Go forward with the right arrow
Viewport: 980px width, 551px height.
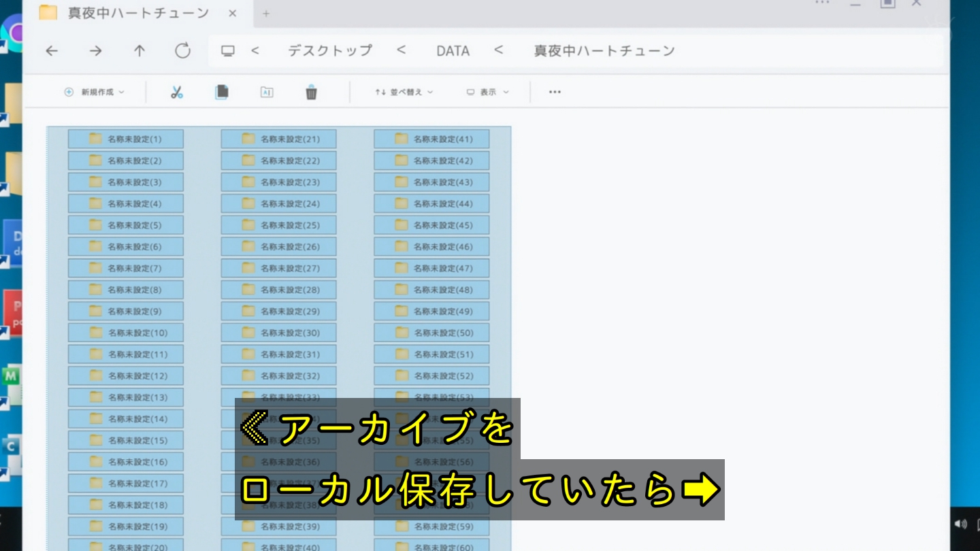click(x=96, y=51)
